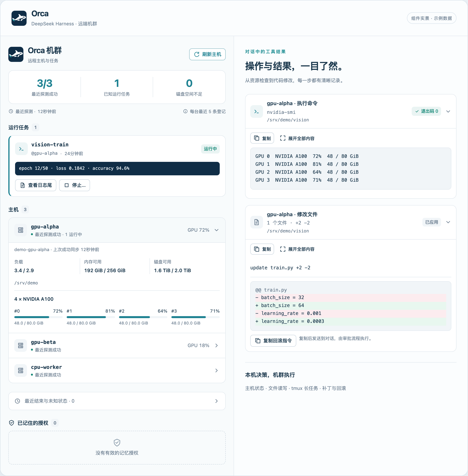Click GPU #2 utilization bar at 64%
The height and width of the screenshot is (476, 468).
(x=143, y=317)
